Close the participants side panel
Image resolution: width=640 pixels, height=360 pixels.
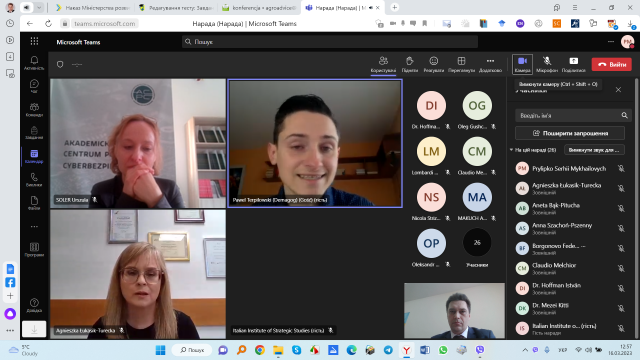tap(618, 90)
